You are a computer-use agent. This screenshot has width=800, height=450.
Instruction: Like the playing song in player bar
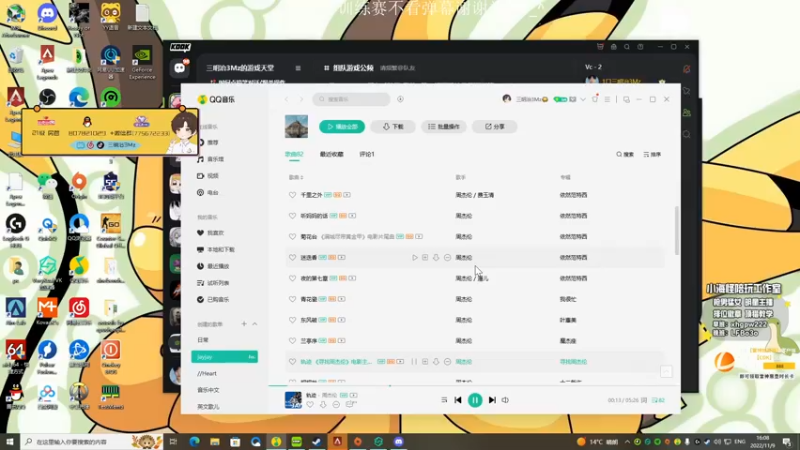tap(310, 405)
